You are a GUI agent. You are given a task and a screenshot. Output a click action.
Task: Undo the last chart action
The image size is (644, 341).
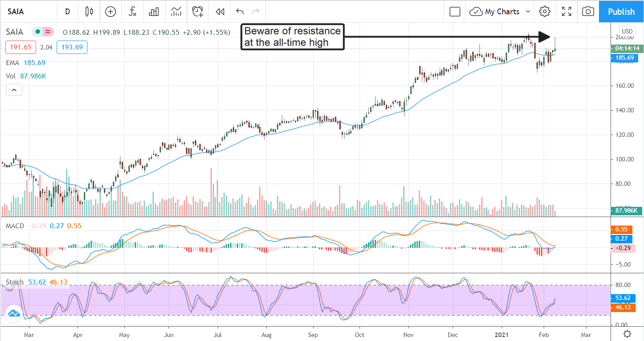(x=240, y=12)
